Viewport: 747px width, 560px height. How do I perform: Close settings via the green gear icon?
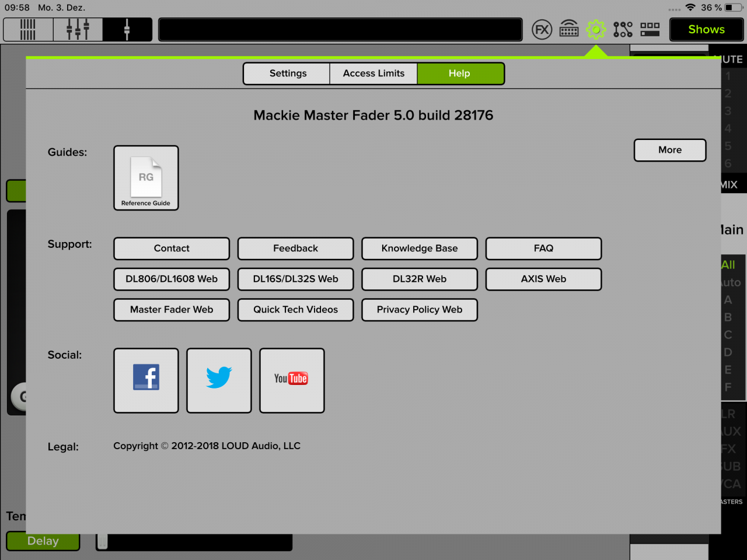[x=596, y=29]
